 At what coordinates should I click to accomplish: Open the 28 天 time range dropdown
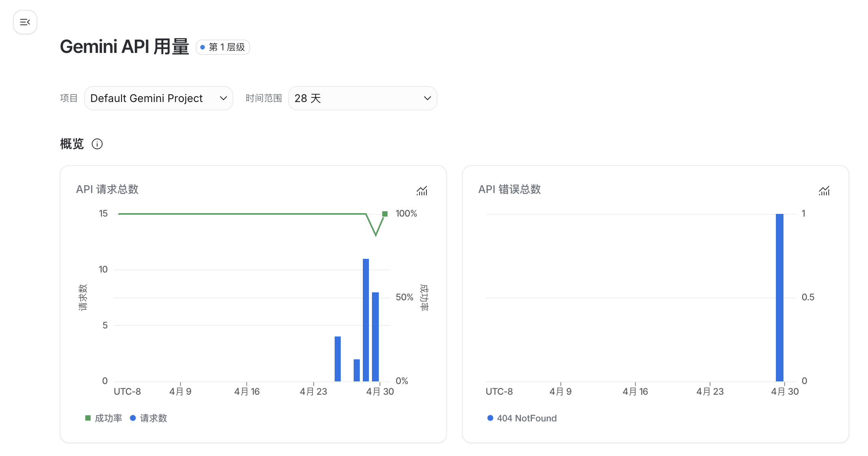coord(363,98)
